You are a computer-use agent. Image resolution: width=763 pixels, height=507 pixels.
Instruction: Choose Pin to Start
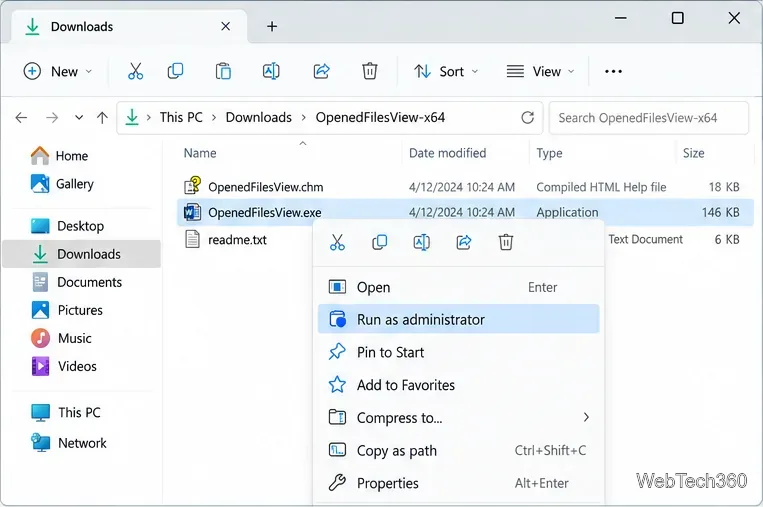coord(458,352)
